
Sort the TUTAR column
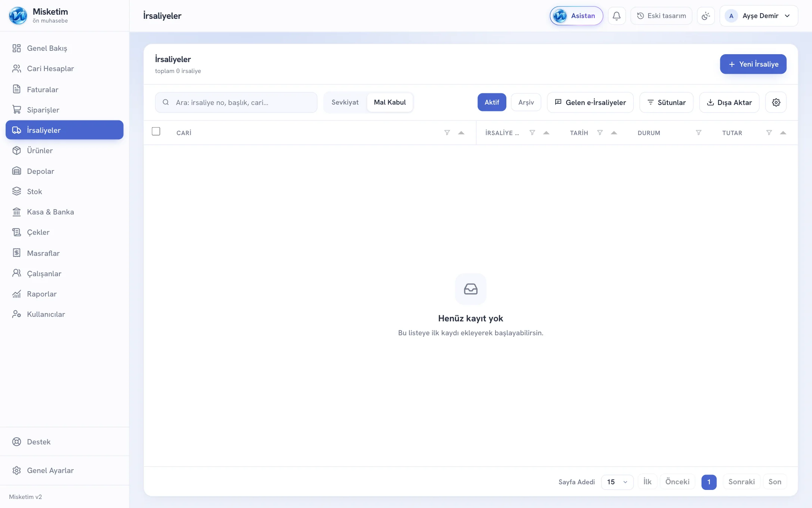tap(783, 132)
